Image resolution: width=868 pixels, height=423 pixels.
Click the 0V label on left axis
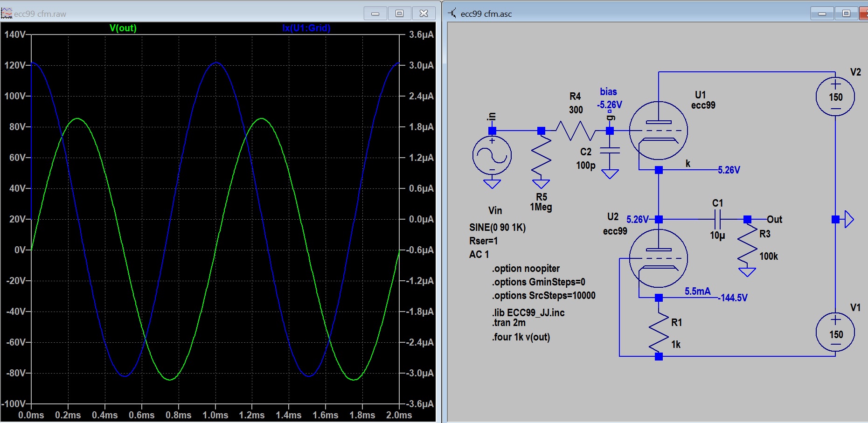pyautogui.click(x=20, y=250)
